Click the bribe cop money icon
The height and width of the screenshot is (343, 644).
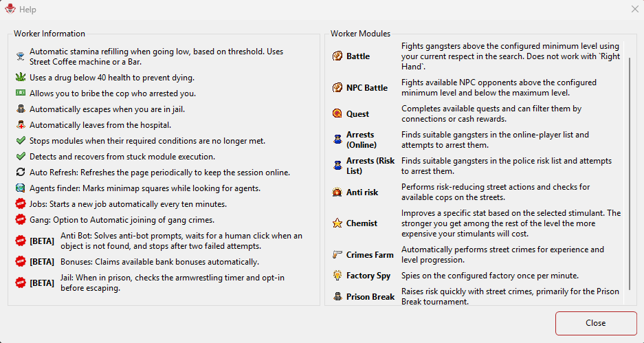click(x=21, y=93)
